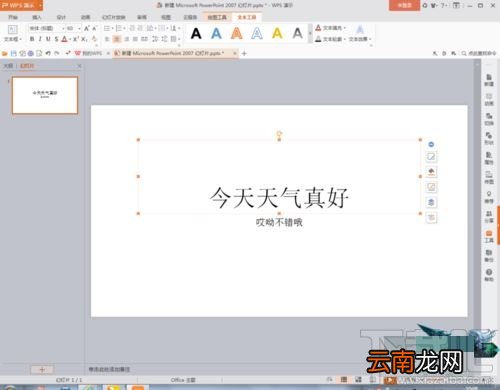Open the 文本填充 text fill dropdown
The width and height of the screenshot is (500, 390).
tap(330, 28)
